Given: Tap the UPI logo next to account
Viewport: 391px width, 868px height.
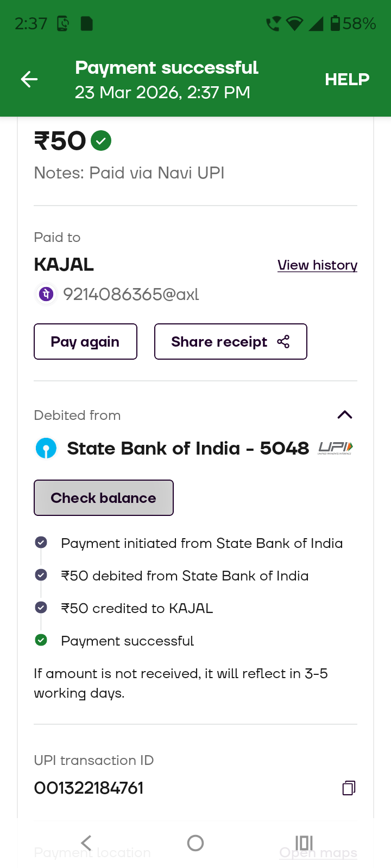Looking at the screenshot, I should pyautogui.click(x=336, y=448).
